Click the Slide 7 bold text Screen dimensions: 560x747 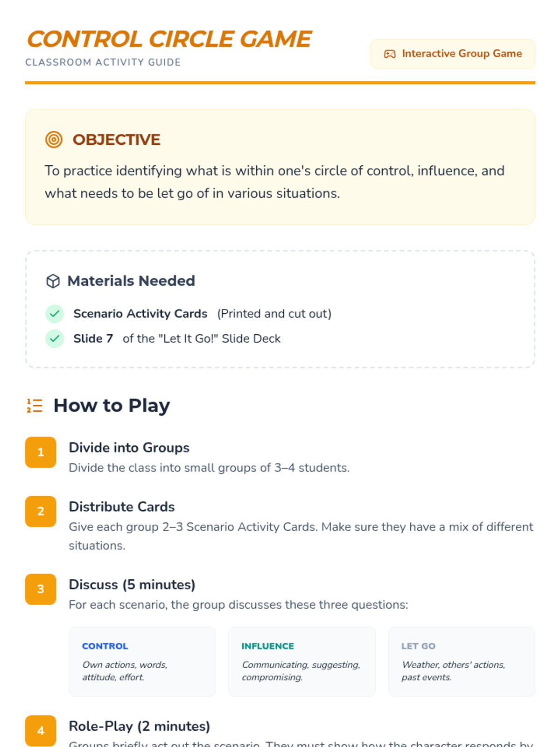click(93, 338)
